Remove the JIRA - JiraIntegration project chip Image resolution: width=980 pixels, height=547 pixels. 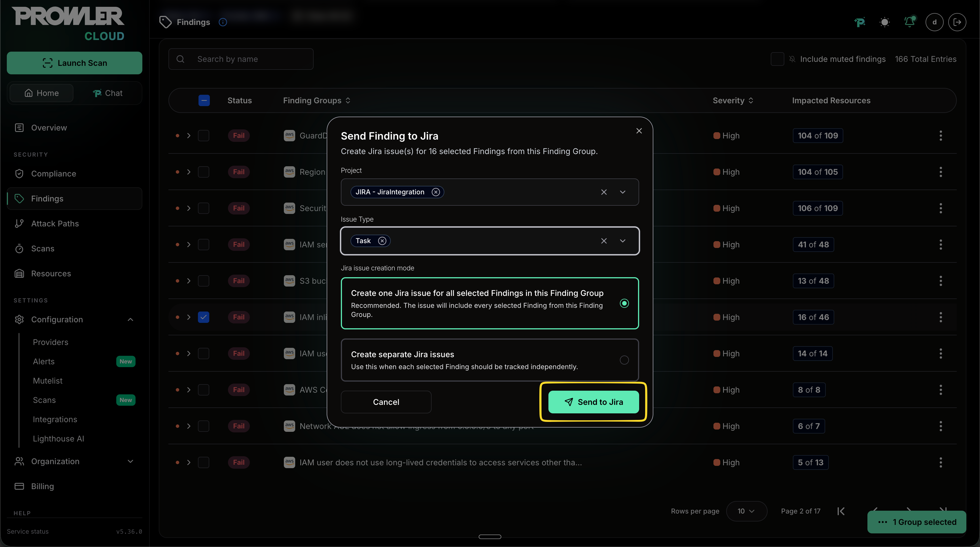tap(436, 192)
